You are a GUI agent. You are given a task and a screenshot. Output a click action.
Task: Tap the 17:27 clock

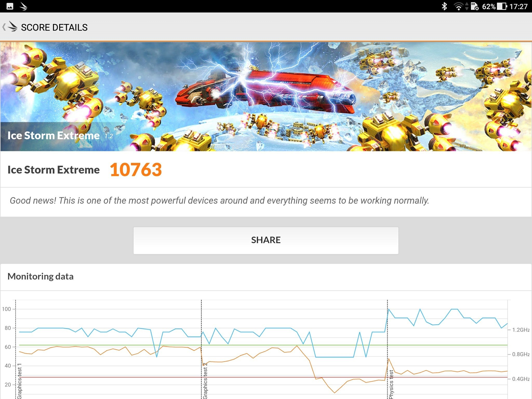tap(518, 6)
